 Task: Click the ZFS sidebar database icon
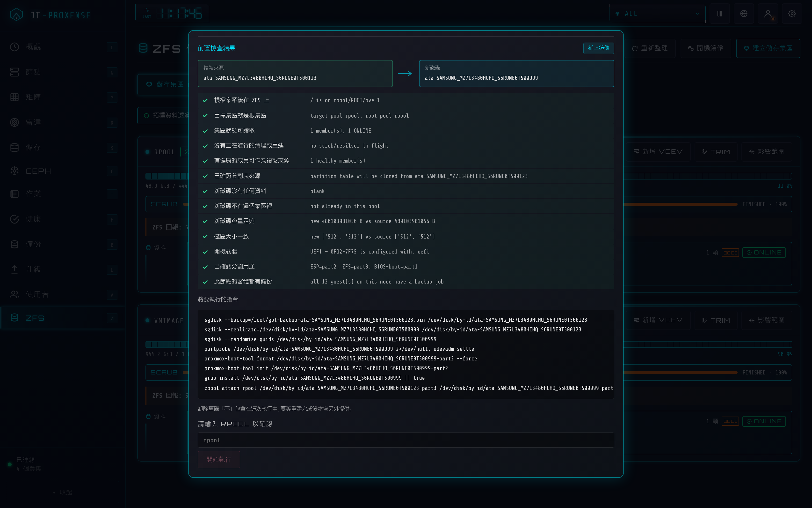pos(14,318)
